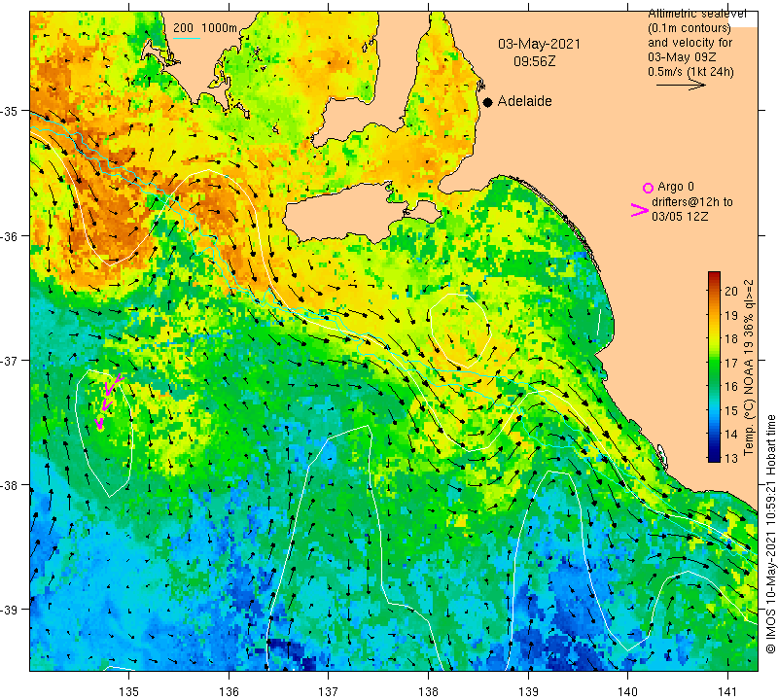
Task: Click the '0.5m/s (1kt 24h)' text
Action: (x=690, y=72)
